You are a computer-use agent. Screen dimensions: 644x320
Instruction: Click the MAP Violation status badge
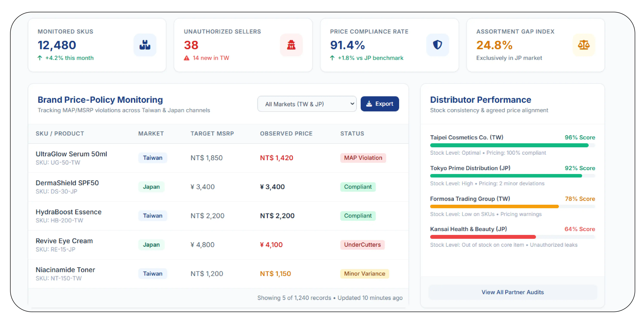[363, 158]
